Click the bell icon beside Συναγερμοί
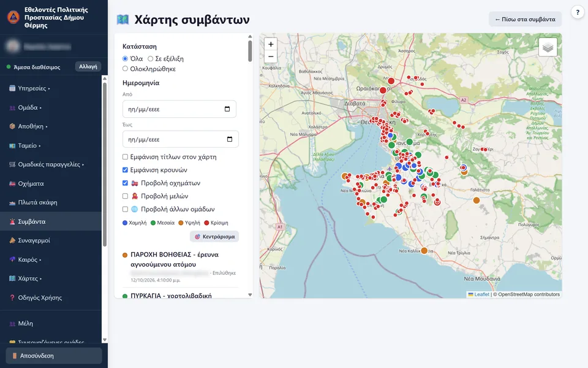The height and width of the screenshot is (368, 588). tap(12, 240)
